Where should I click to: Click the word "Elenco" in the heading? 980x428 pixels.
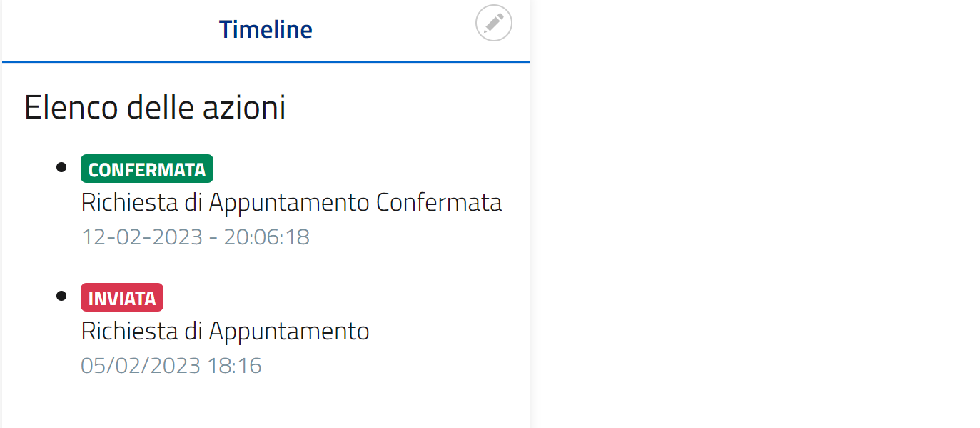[x=71, y=108]
